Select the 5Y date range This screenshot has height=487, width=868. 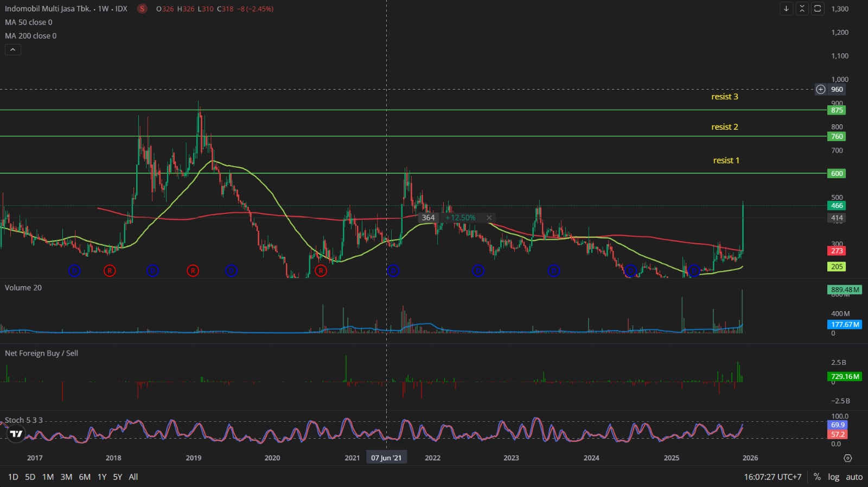coord(117,477)
